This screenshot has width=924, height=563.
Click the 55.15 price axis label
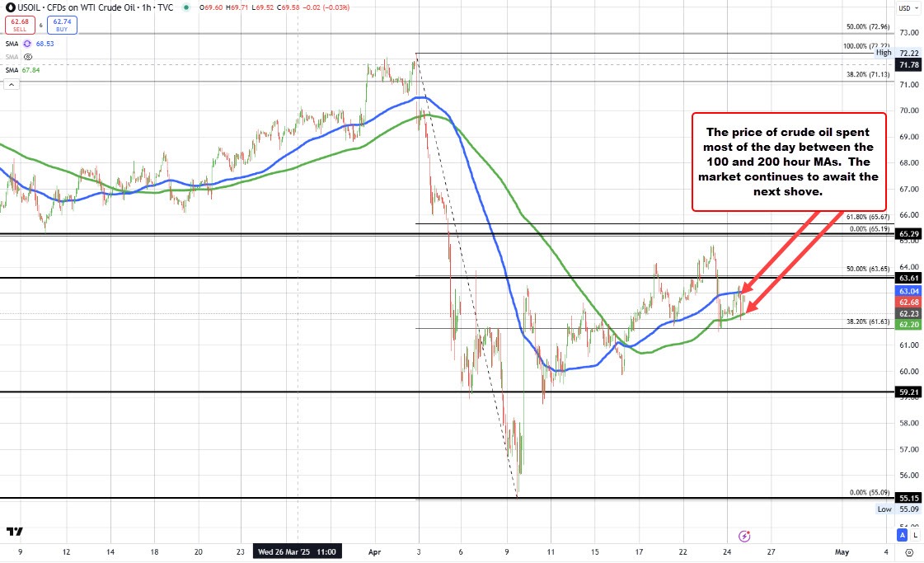point(908,498)
